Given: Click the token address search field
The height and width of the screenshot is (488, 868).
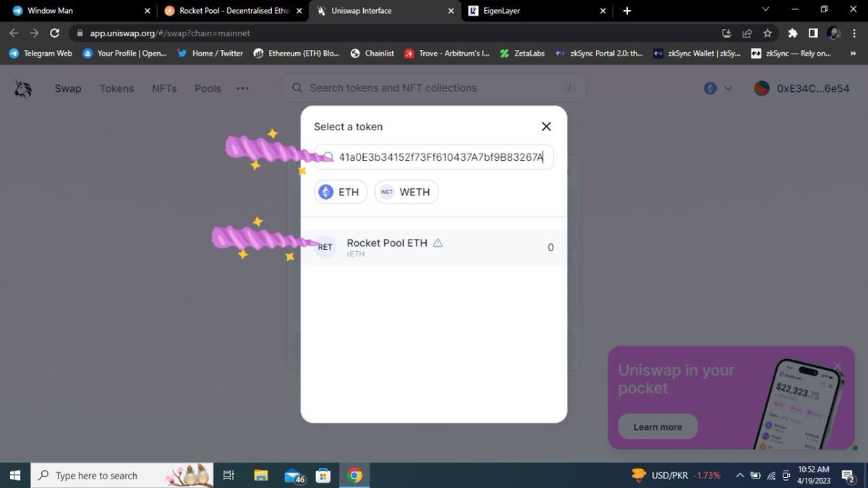Looking at the screenshot, I should (434, 157).
